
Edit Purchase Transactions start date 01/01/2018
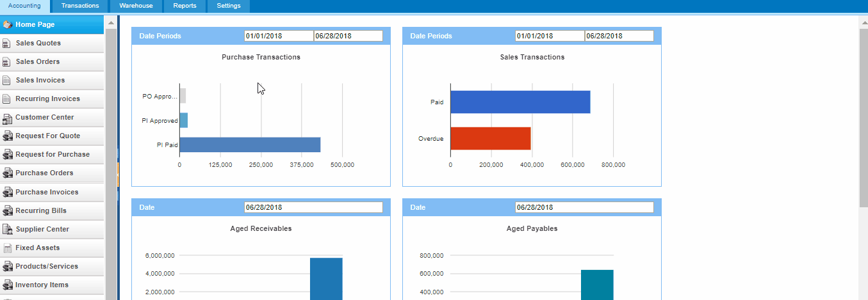pyautogui.click(x=279, y=36)
